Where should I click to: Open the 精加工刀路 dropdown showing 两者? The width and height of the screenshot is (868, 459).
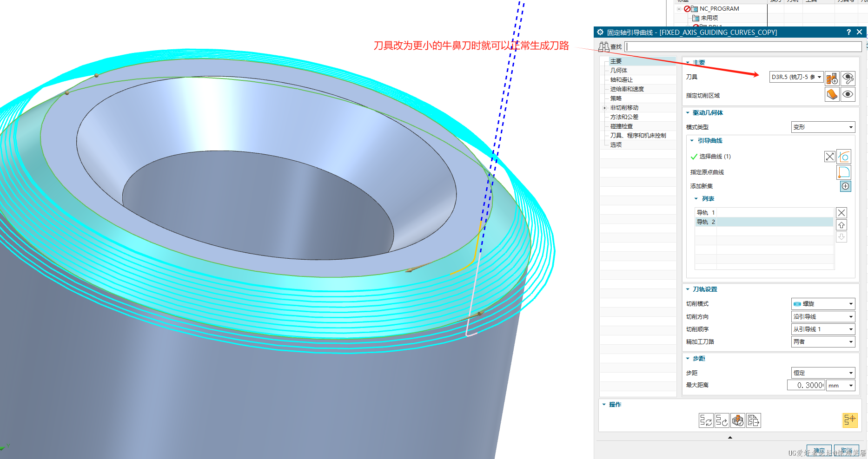823,341
